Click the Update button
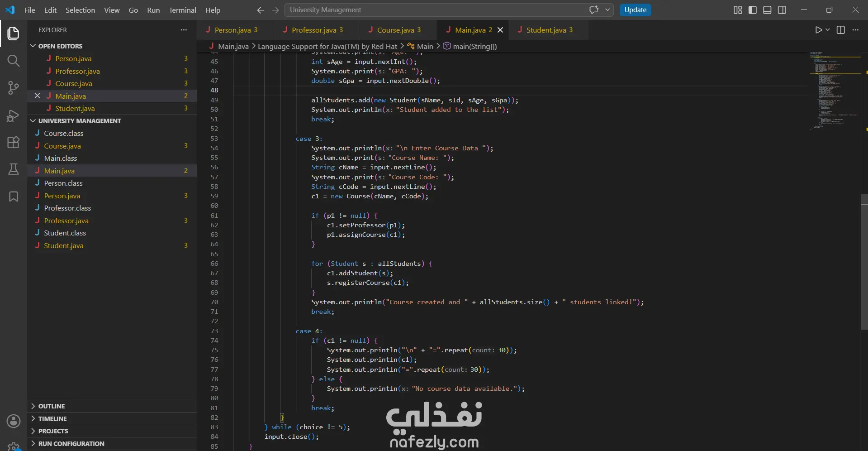This screenshot has height=451, width=868. [635, 10]
